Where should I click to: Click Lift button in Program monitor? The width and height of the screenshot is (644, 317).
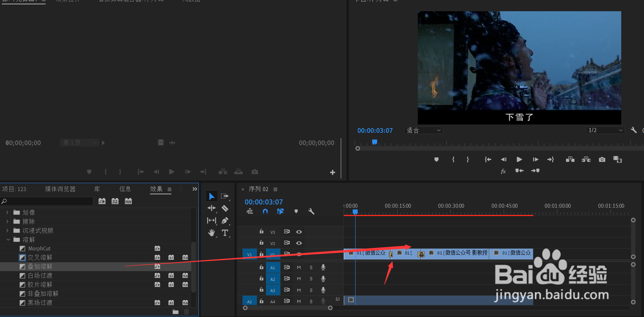[570, 160]
